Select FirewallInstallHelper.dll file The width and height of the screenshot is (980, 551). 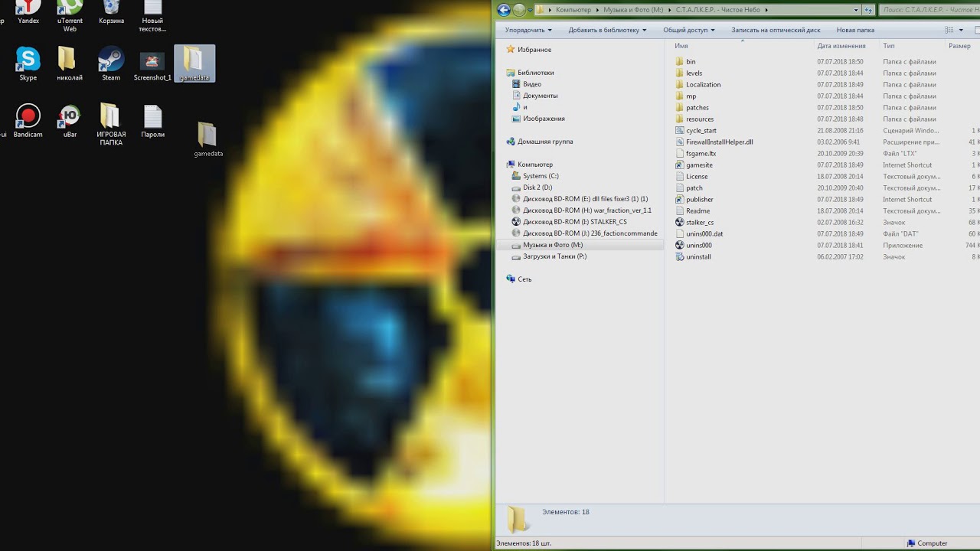pyautogui.click(x=714, y=142)
